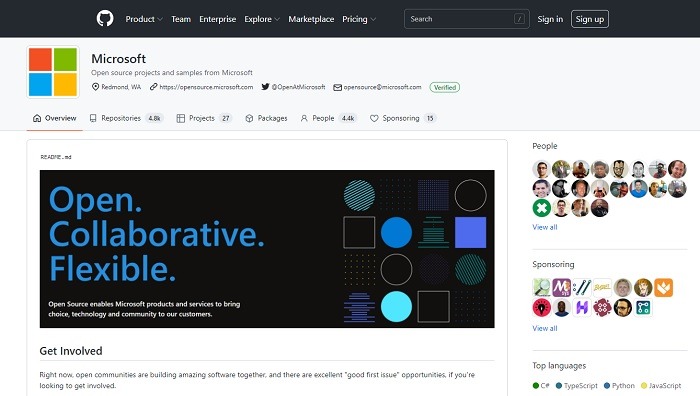Click the README.md file label

click(56, 157)
